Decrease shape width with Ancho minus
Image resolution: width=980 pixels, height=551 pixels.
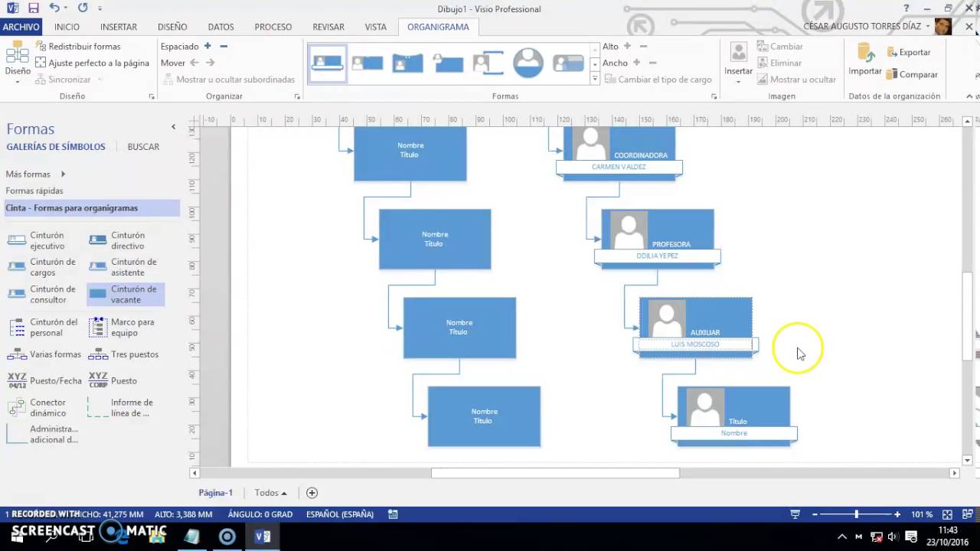pos(652,63)
